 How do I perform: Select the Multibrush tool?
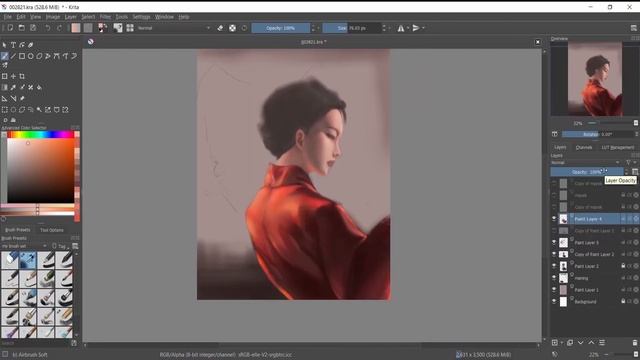point(4,65)
